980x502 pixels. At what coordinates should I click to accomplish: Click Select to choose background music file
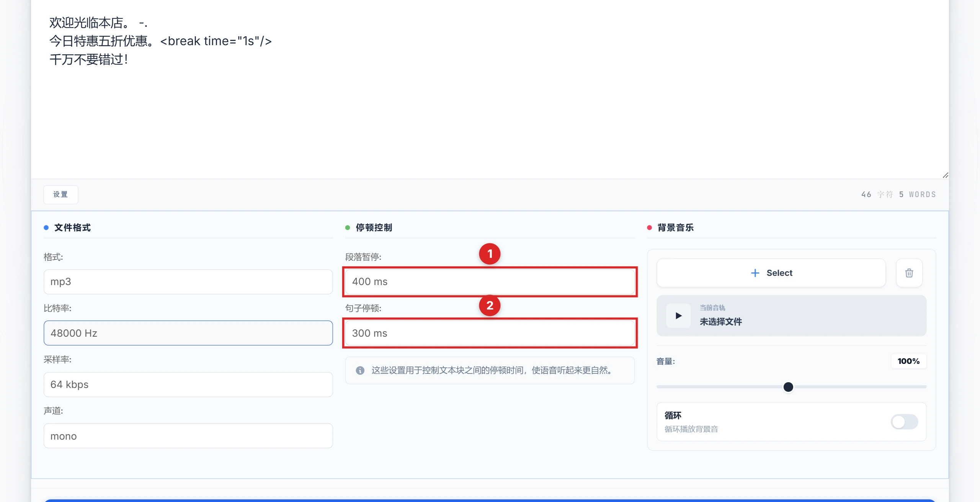pyautogui.click(x=771, y=273)
